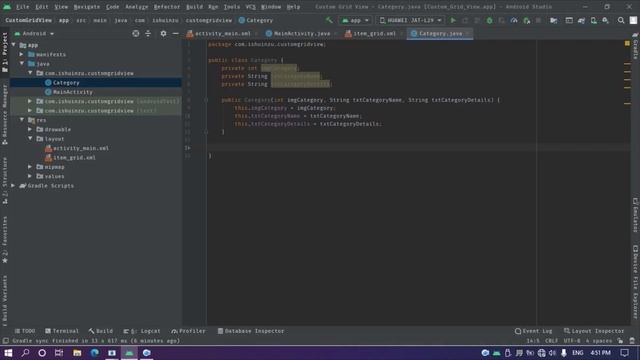The height and width of the screenshot is (360, 640).
Task: Click the Android Studio taskbar icon
Action: (129, 353)
